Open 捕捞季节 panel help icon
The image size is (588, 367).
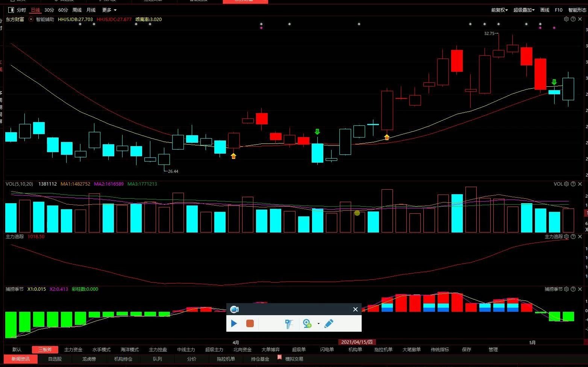click(x=573, y=289)
